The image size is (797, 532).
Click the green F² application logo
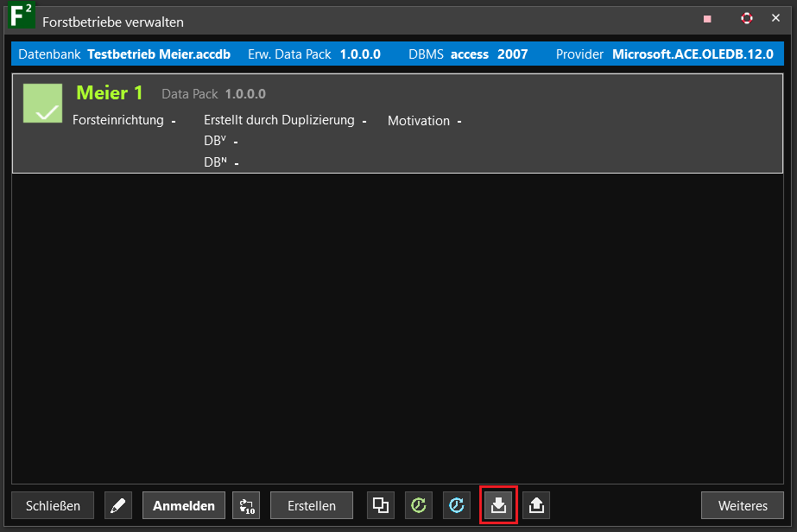21,18
